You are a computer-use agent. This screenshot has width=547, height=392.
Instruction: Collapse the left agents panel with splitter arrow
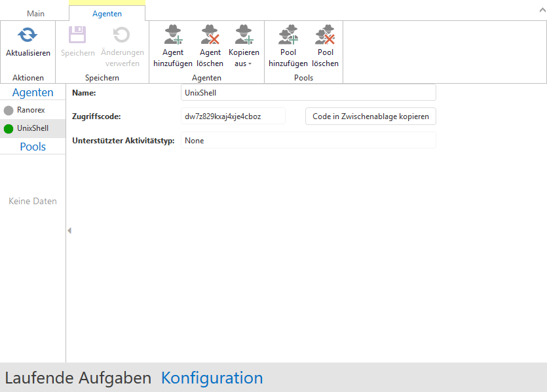tap(69, 230)
